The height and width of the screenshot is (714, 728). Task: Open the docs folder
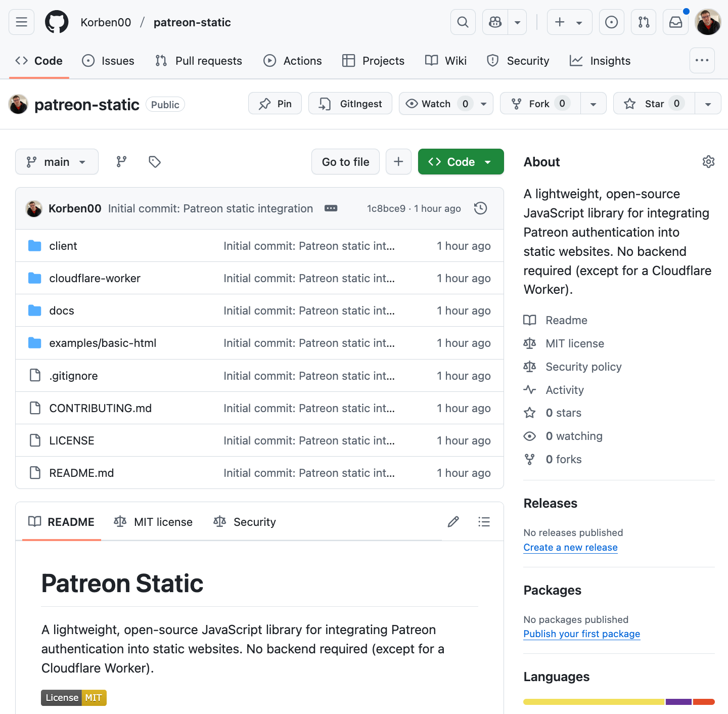[x=62, y=310]
